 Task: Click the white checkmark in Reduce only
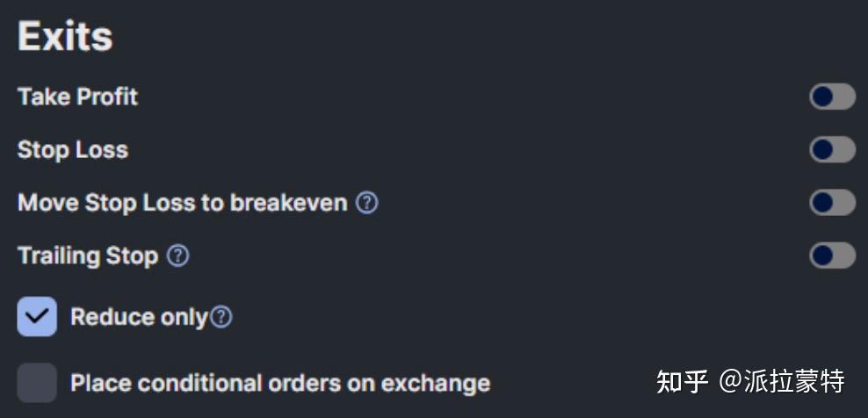(x=37, y=317)
